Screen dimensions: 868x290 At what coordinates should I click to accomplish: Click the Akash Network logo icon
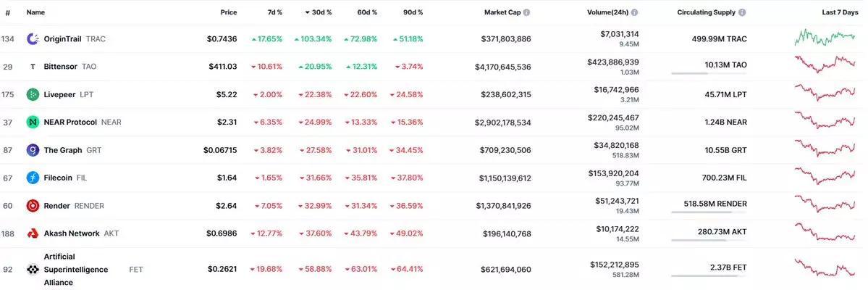(33, 233)
